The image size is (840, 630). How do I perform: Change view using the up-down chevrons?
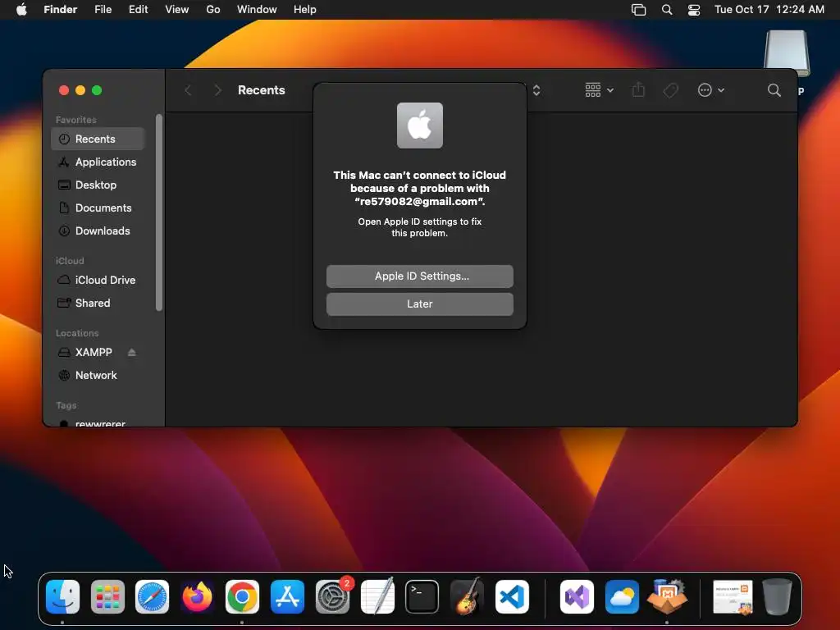coord(536,90)
